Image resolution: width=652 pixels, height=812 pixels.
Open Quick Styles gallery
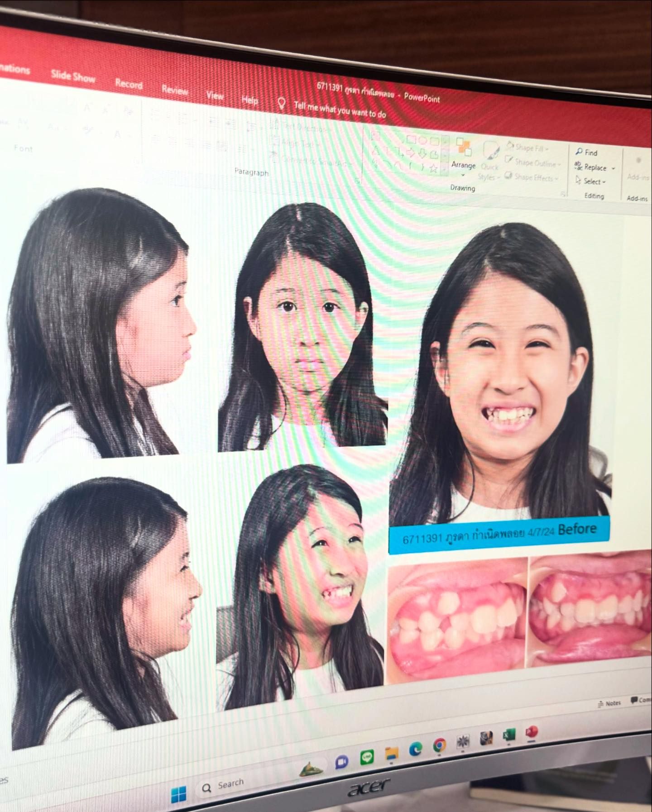point(489,162)
